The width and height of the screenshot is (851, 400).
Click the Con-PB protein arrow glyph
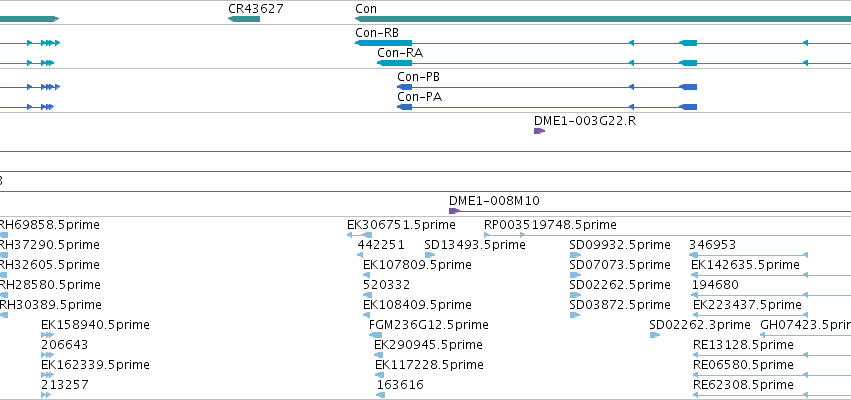404,87
